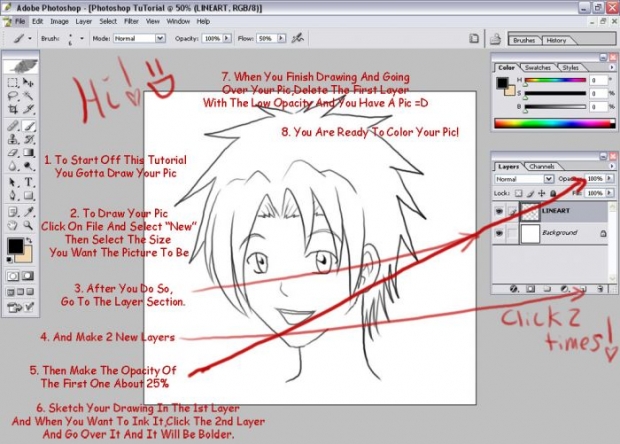The height and width of the screenshot is (444, 620).
Task: Click Jump to ImageReady button
Action: pos(20,307)
